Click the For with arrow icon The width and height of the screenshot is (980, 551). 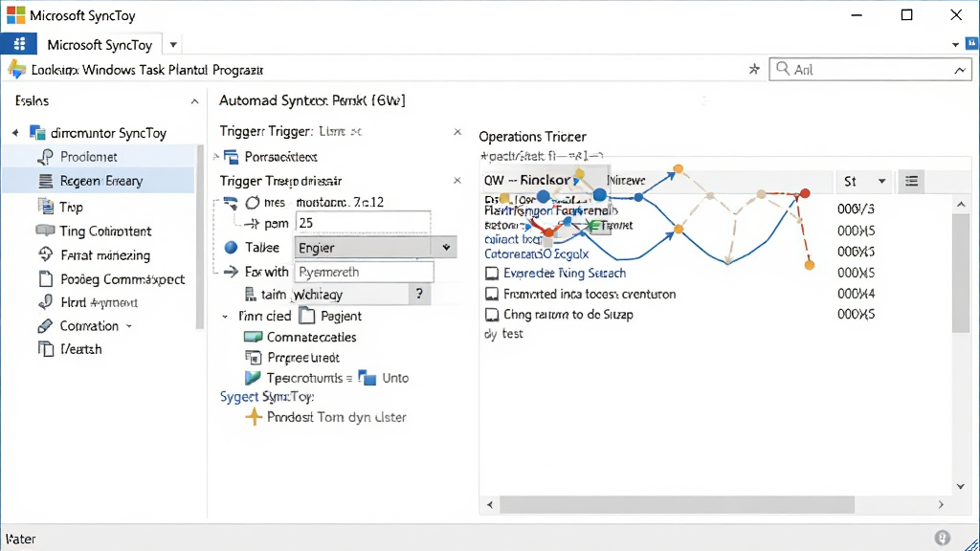tap(232, 271)
